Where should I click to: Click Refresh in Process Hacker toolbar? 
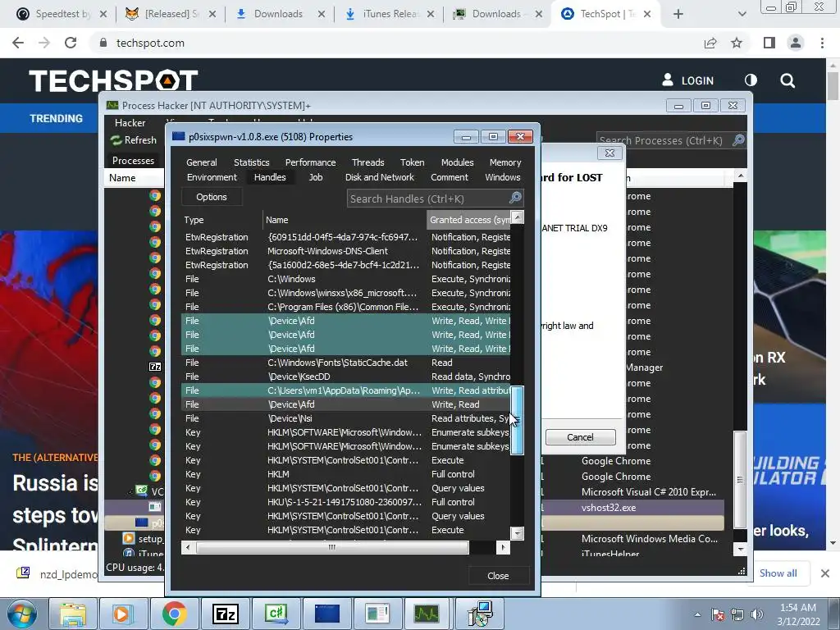pos(134,139)
